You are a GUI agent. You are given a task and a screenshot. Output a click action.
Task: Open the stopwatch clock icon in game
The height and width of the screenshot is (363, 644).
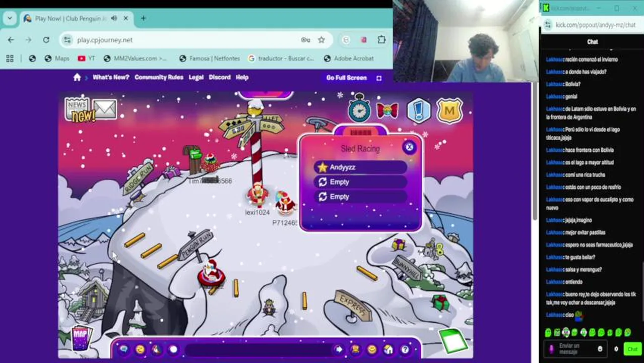pyautogui.click(x=359, y=108)
